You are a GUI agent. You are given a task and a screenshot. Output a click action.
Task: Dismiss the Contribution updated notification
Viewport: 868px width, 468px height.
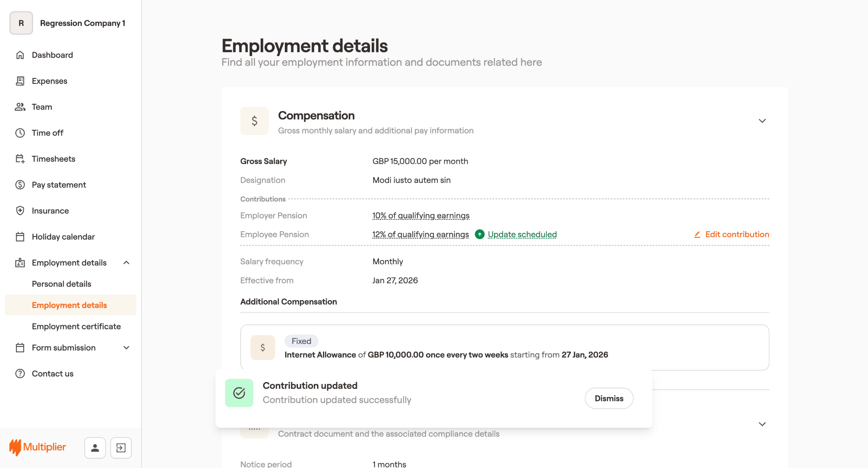609,398
